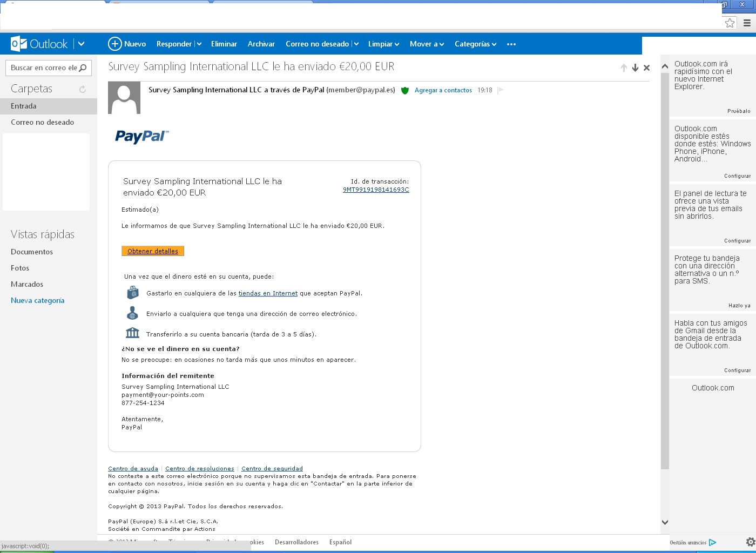Open Centro de resoluciones link

point(200,468)
